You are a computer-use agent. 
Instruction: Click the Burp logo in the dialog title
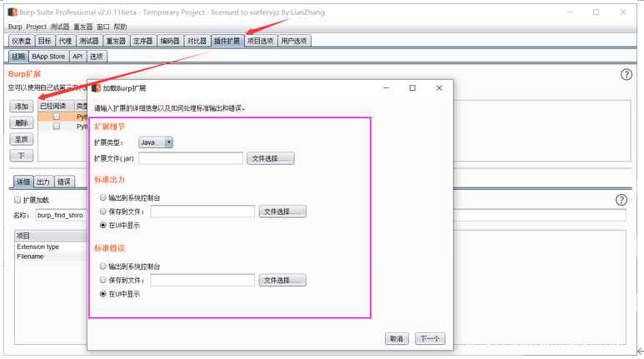(96, 88)
